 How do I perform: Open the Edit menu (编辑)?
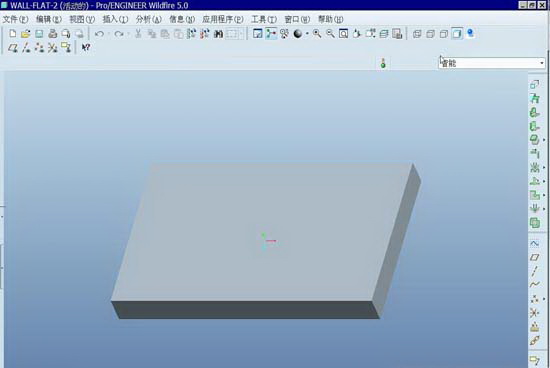(49, 19)
